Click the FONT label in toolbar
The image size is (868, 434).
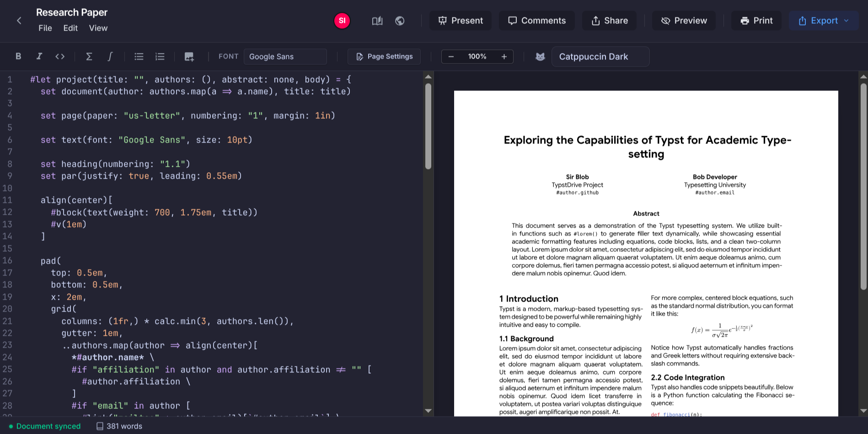(x=228, y=56)
